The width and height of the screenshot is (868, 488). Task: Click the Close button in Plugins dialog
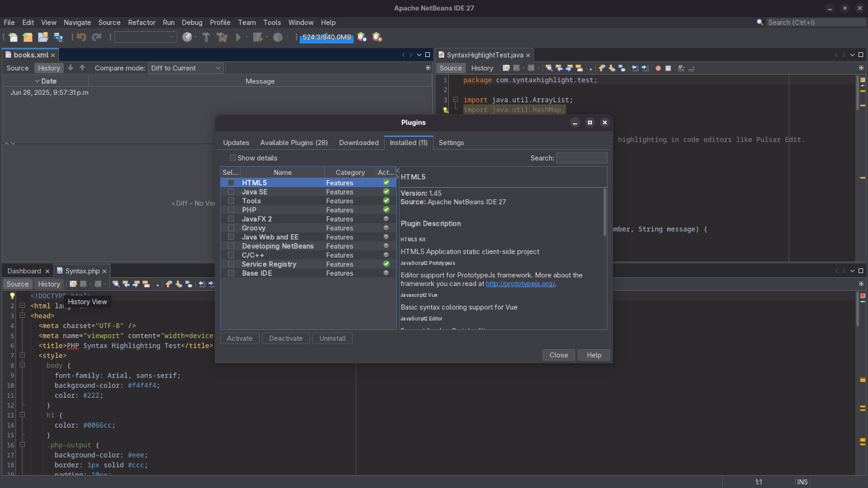click(559, 355)
